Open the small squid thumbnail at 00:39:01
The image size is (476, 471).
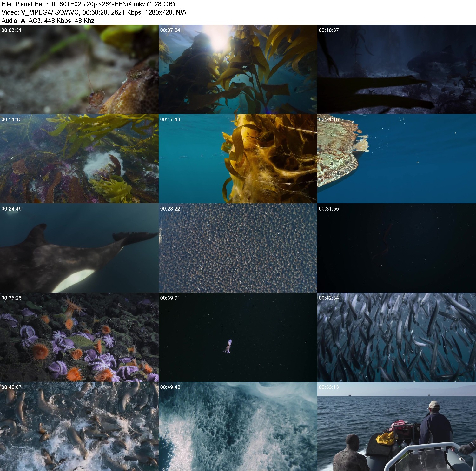tap(238, 337)
